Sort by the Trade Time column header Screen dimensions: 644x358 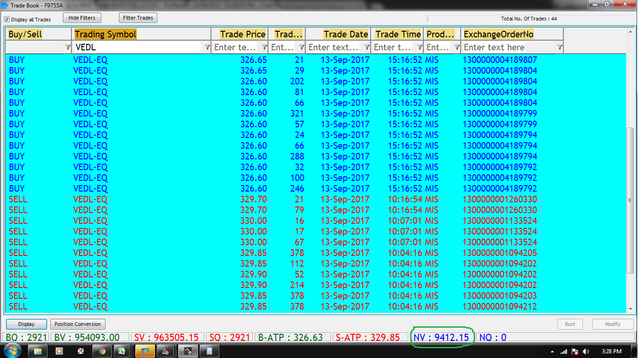[398, 34]
